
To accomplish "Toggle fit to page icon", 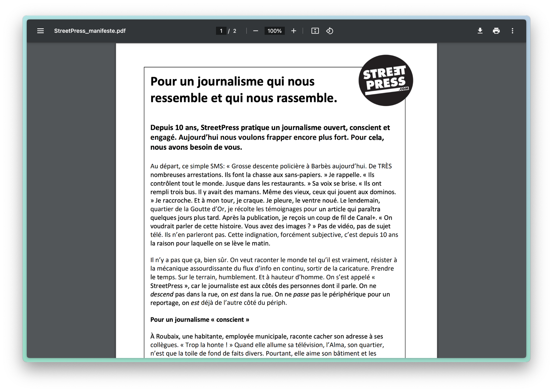I will [315, 31].
